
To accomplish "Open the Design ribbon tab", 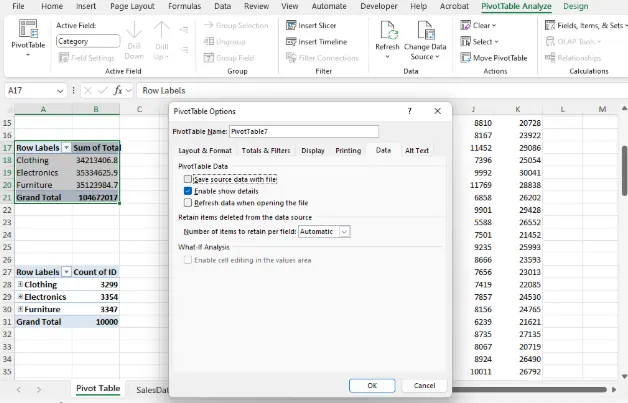I will (x=576, y=6).
